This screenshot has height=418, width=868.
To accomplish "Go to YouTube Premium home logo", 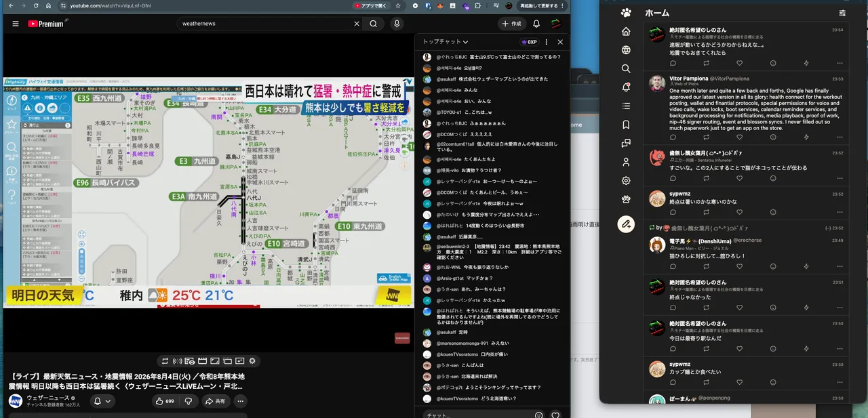I will (45, 24).
